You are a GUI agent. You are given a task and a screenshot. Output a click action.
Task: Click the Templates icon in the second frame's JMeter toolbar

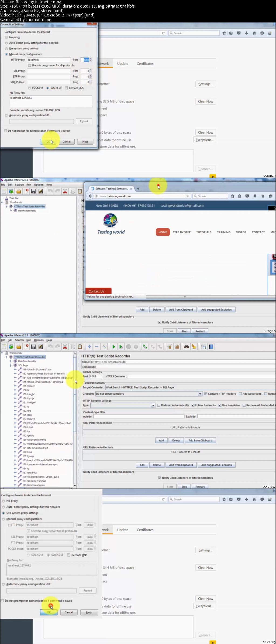point(11,191)
